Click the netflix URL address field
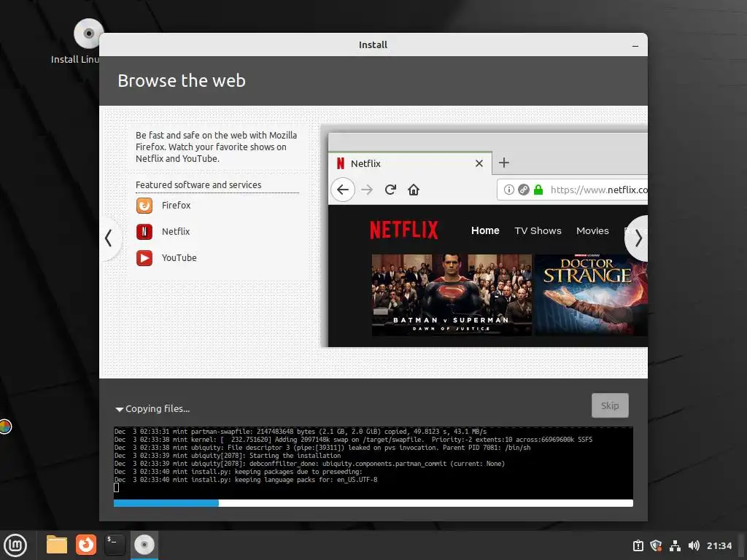Image resolution: width=747 pixels, height=560 pixels. pyautogui.click(x=572, y=190)
